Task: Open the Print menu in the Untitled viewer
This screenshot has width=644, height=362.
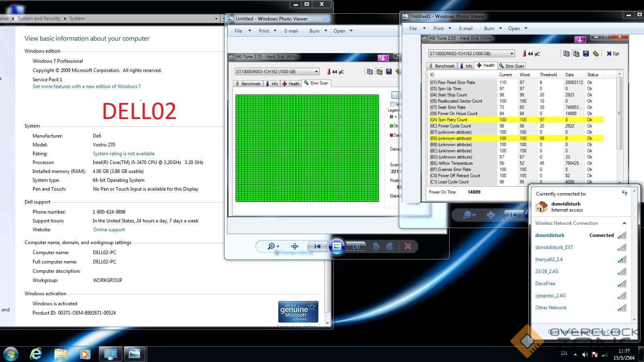Action: pos(267,31)
